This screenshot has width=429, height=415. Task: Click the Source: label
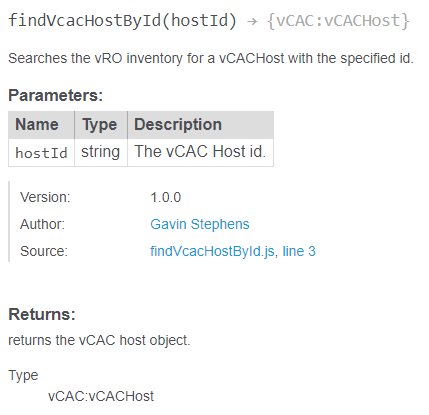tap(44, 251)
